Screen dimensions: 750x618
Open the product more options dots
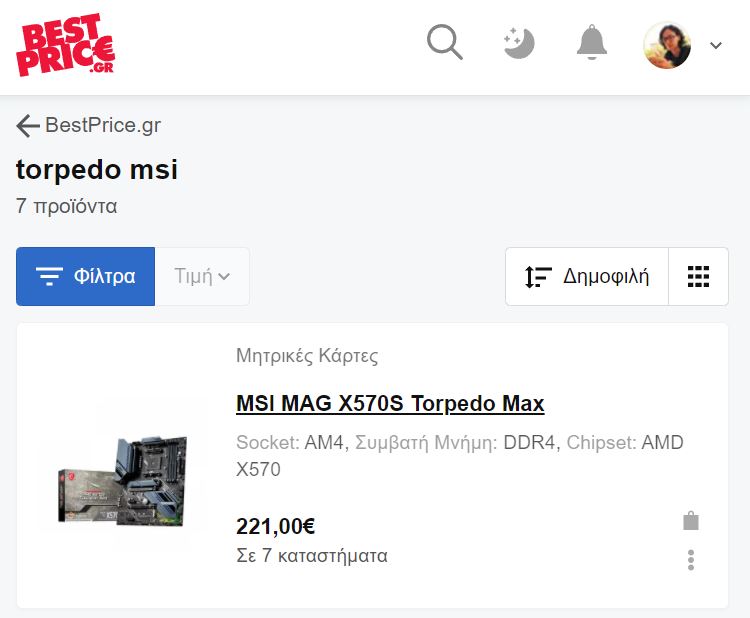pos(691,560)
